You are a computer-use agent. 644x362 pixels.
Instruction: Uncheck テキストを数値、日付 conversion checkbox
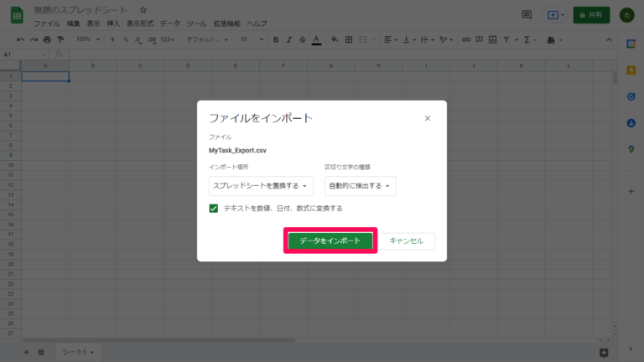click(214, 209)
